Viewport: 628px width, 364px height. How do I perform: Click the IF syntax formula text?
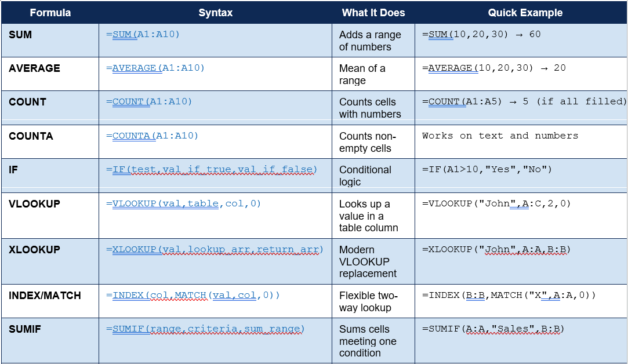click(x=212, y=170)
